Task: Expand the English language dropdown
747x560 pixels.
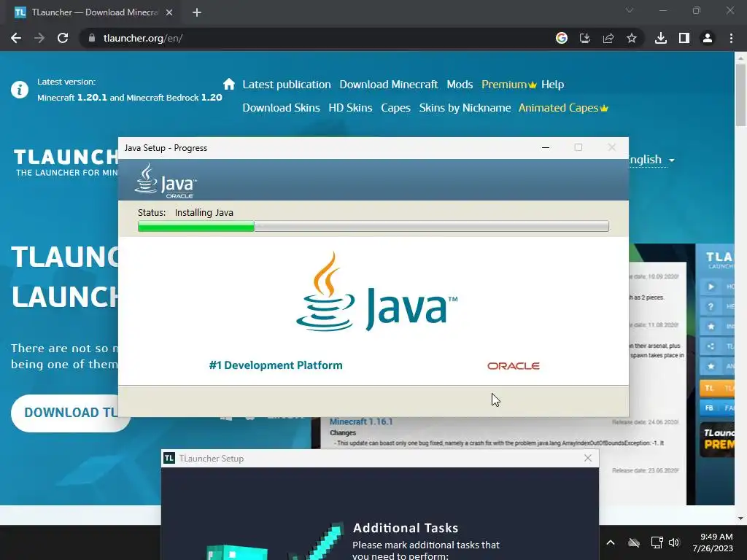Action: [x=651, y=160]
